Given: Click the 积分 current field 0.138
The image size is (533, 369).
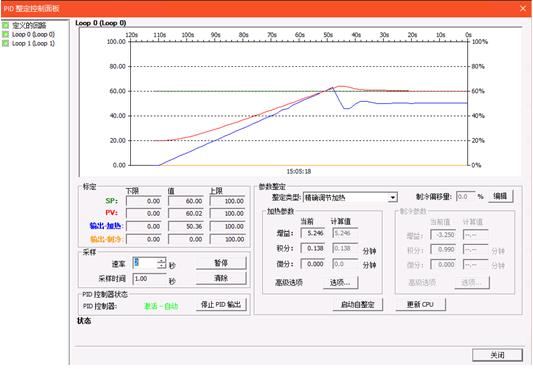Looking at the screenshot, I should pyautogui.click(x=313, y=248).
